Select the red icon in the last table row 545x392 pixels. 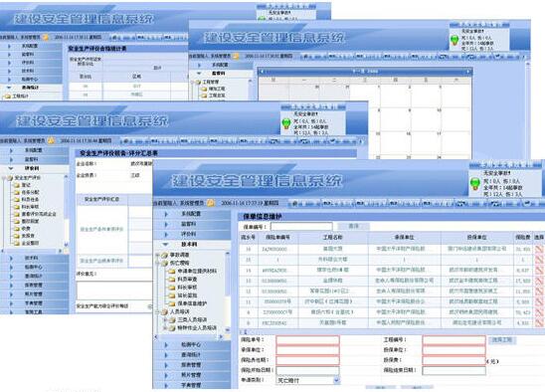coord(539,322)
